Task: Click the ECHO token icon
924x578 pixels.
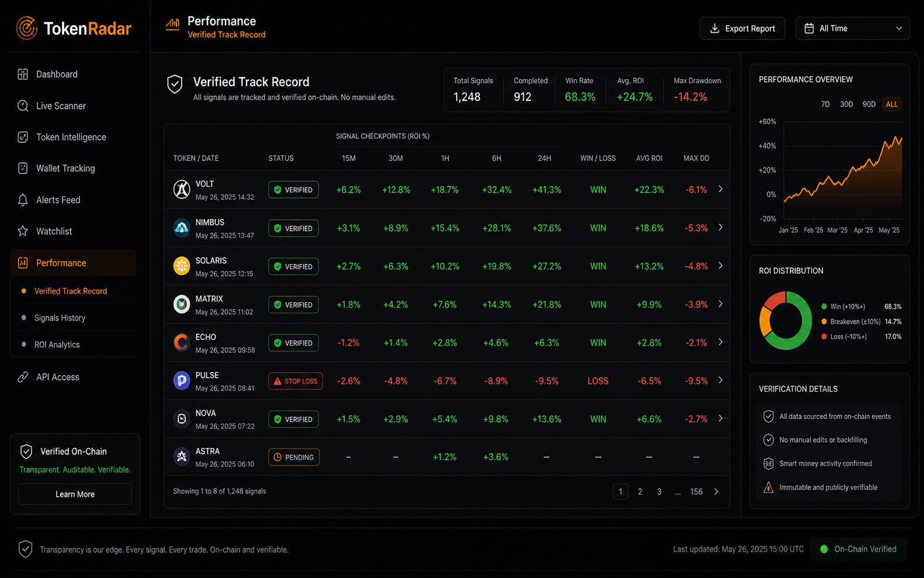Action: click(x=182, y=343)
